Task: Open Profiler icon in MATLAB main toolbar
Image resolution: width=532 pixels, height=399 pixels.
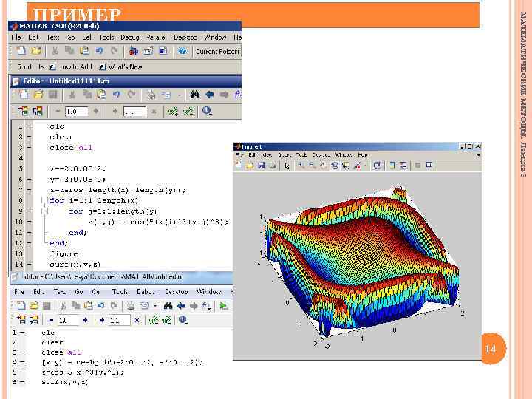Action: (x=163, y=51)
